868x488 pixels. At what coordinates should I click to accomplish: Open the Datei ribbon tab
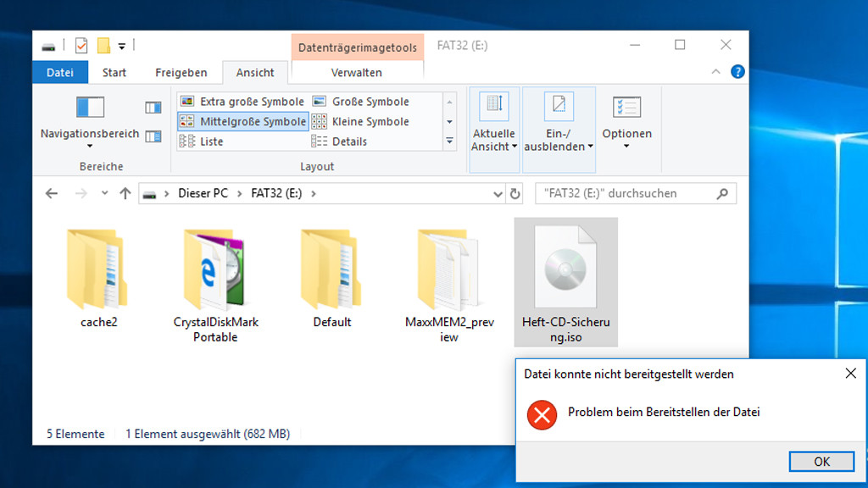60,73
